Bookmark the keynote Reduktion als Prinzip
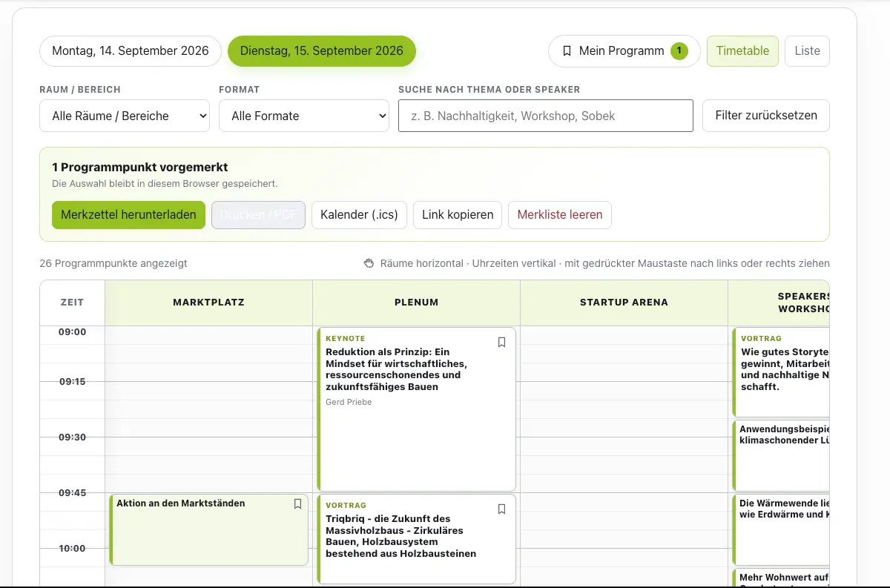This screenshot has height=588, width=890. tap(501, 342)
